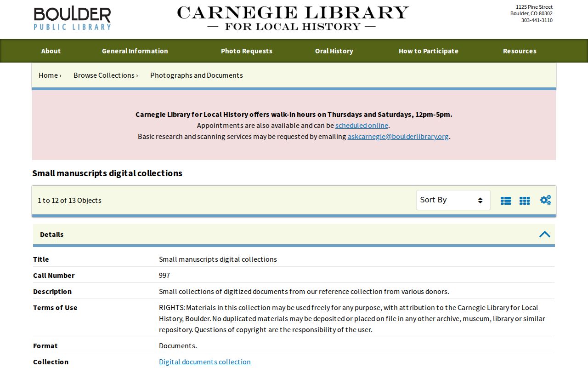Viewport: 588px width, 368px height.
Task: Click the walk-in hours bold notice
Action: coord(294,115)
